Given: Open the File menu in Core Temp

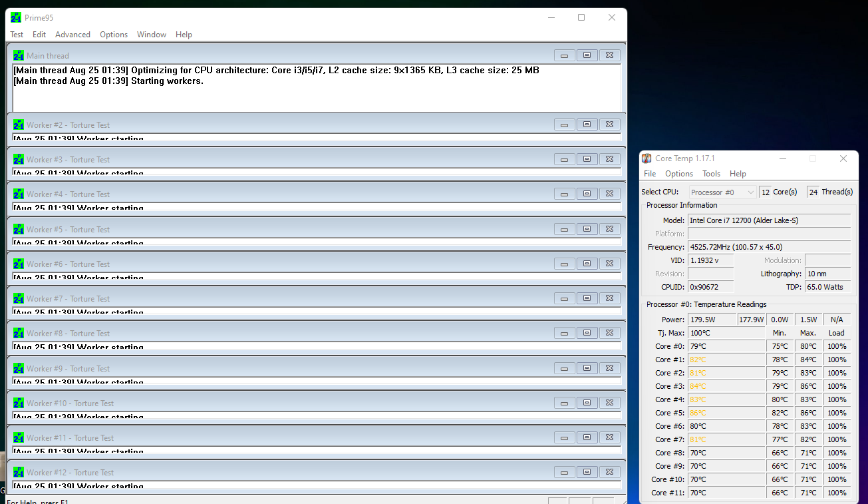Looking at the screenshot, I should [650, 174].
